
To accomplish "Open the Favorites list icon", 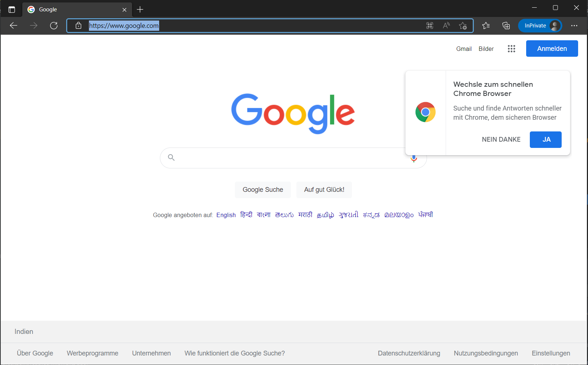I will coord(486,26).
